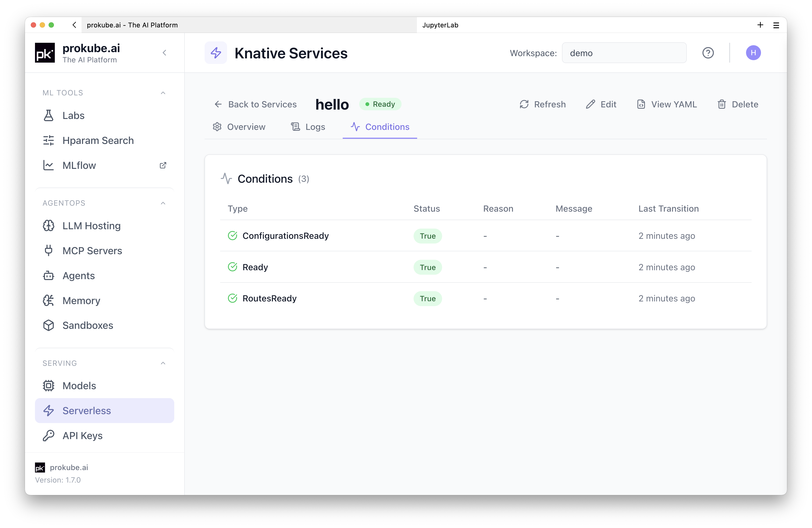
Task: Navigate to Agents
Action: (x=105, y=276)
